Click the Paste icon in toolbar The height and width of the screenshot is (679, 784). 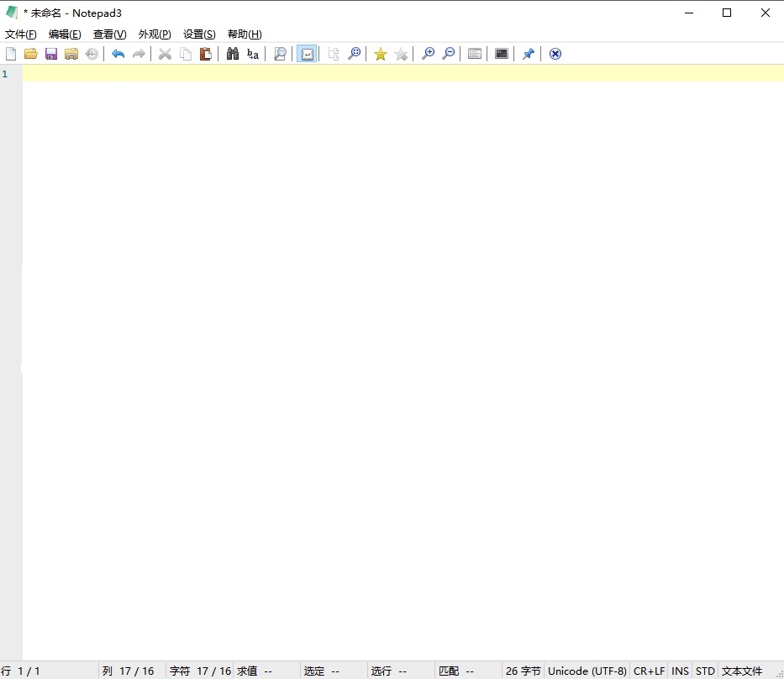[x=206, y=53]
